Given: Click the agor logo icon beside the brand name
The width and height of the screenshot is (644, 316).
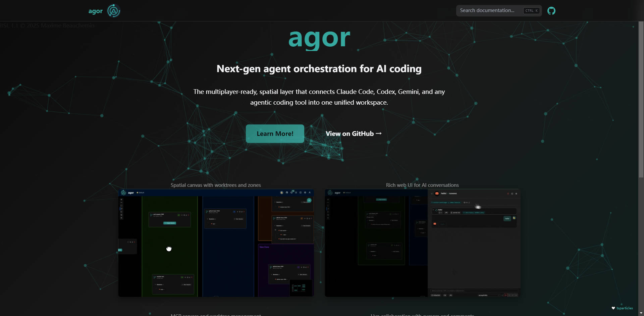Looking at the screenshot, I should [114, 11].
